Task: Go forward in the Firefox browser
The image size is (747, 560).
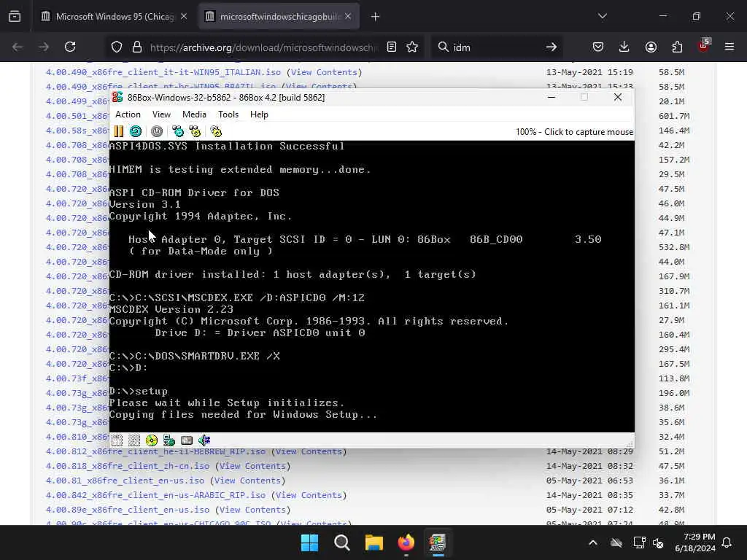Action: pyautogui.click(x=43, y=47)
